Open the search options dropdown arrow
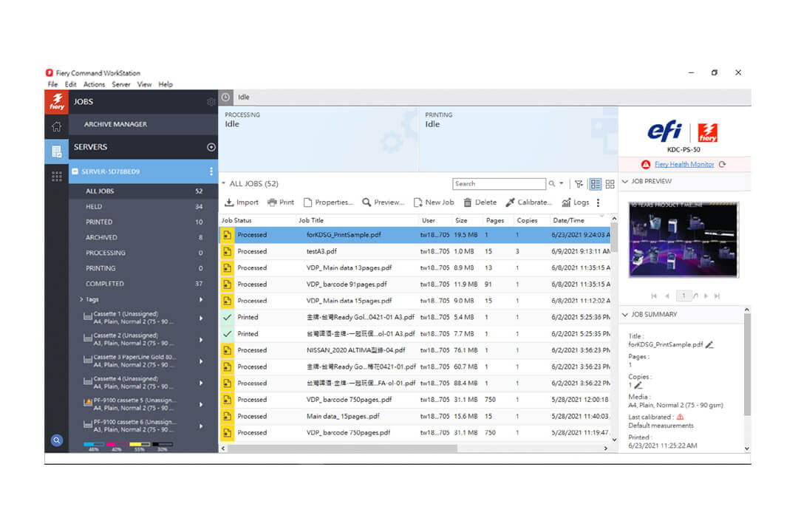This screenshot has height=532, width=798. click(562, 183)
